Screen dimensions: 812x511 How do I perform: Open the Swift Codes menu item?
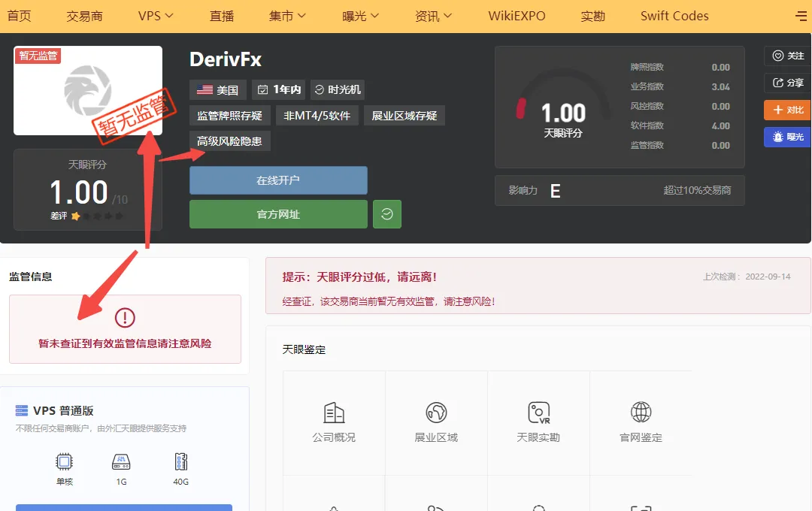click(x=674, y=16)
